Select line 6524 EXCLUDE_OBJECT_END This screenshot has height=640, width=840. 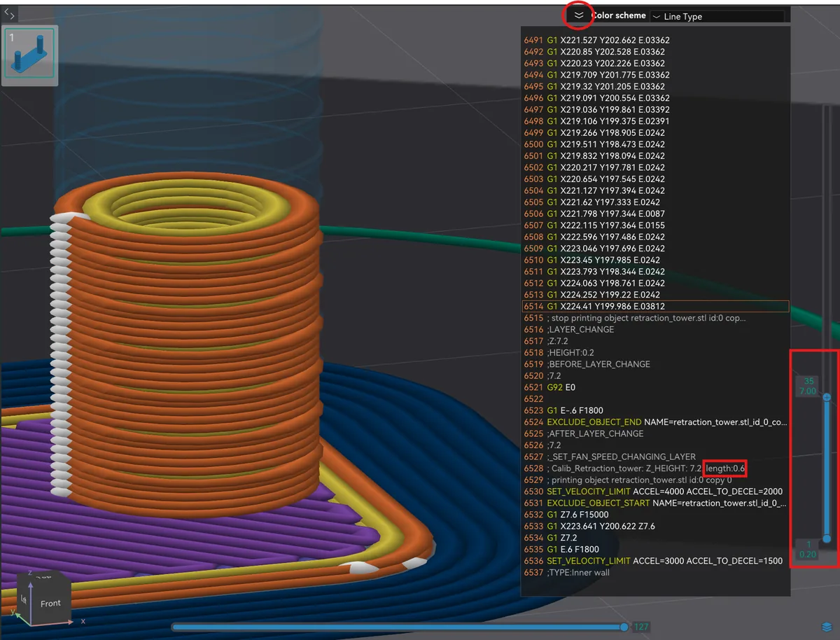click(656, 422)
